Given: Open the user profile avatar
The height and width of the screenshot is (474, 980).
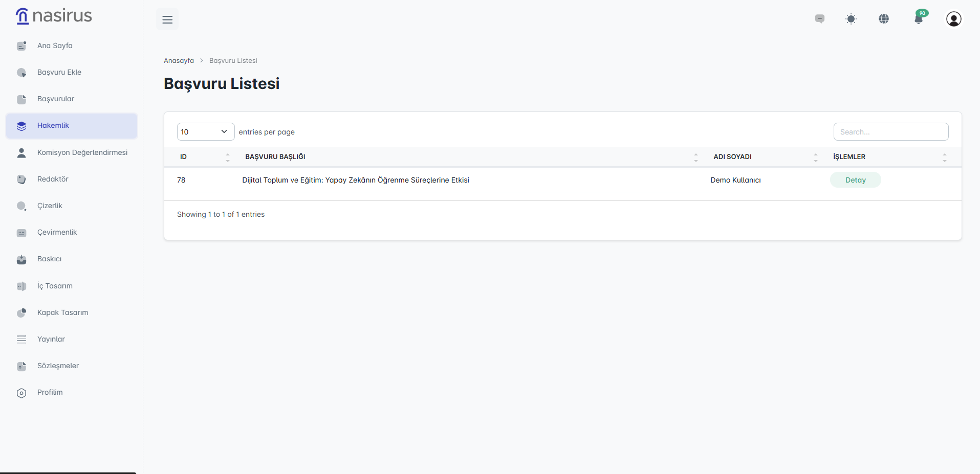Looking at the screenshot, I should coord(953,19).
